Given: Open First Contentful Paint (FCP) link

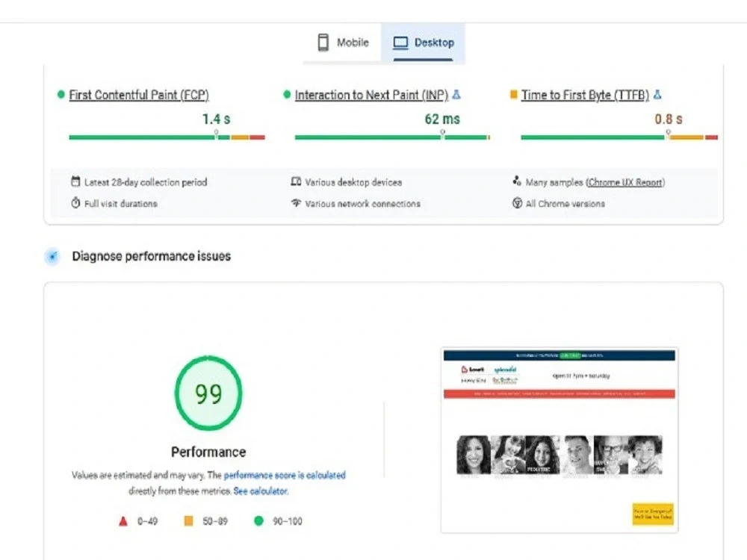Looking at the screenshot, I should click(x=139, y=96).
